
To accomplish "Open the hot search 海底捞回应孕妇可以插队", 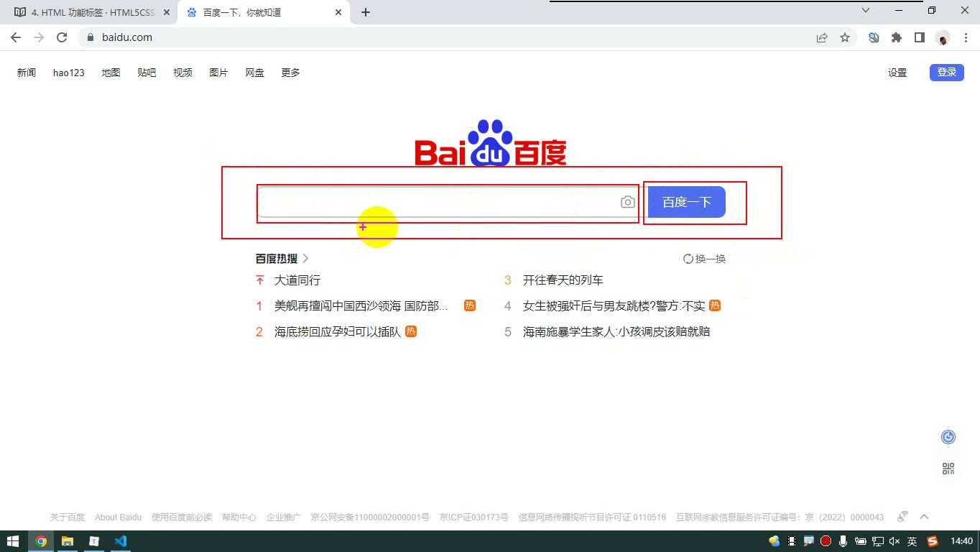I will click(338, 332).
